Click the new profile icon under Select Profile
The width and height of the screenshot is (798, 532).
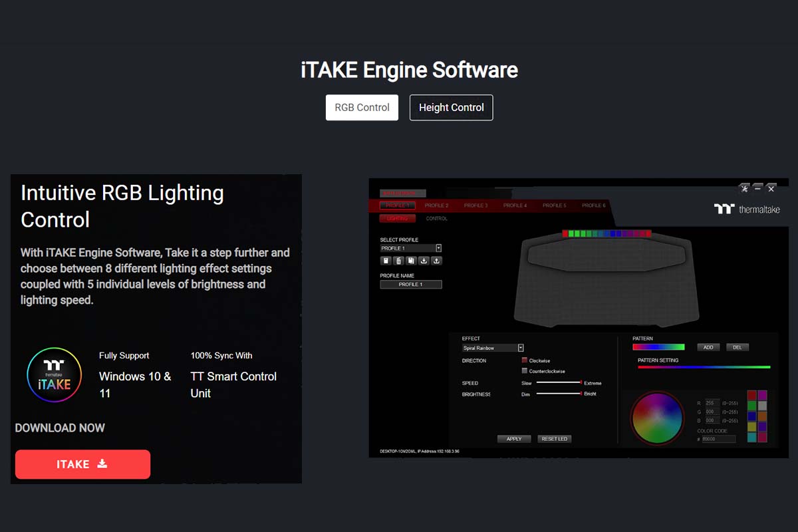(386, 261)
